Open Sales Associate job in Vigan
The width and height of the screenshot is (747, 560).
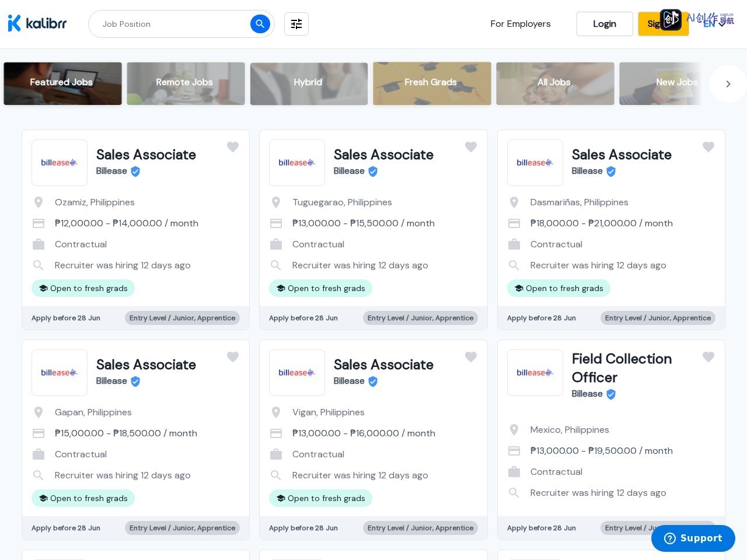(x=383, y=365)
